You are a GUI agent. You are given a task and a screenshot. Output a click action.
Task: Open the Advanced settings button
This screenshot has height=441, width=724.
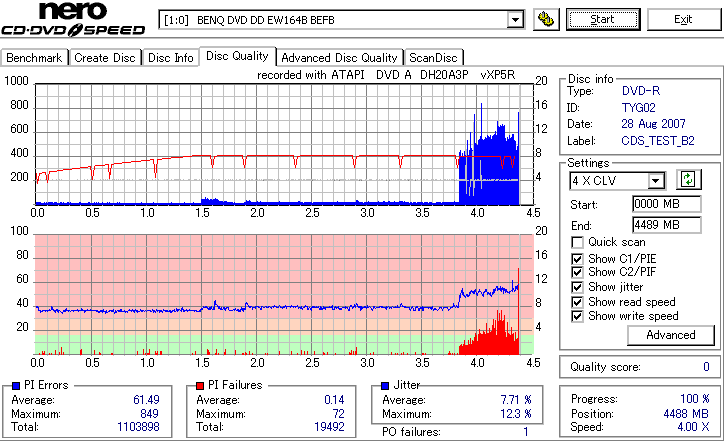pos(671,335)
